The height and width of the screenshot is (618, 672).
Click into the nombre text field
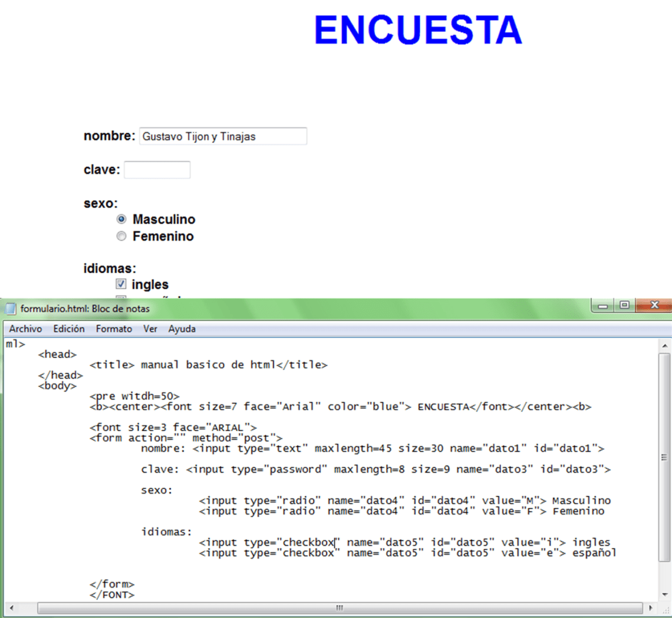pyautogui.click(x=223, y=137)
